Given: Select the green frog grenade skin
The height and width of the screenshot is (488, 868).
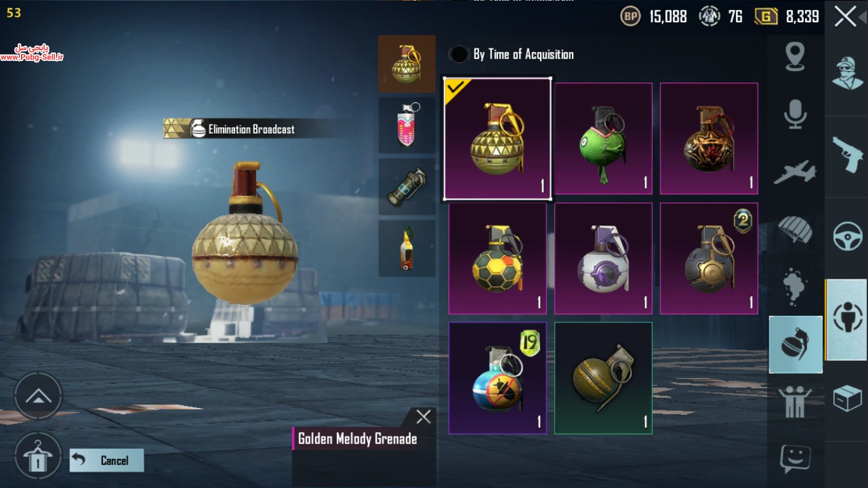Looking at the screenshot, I should point(603,139).
